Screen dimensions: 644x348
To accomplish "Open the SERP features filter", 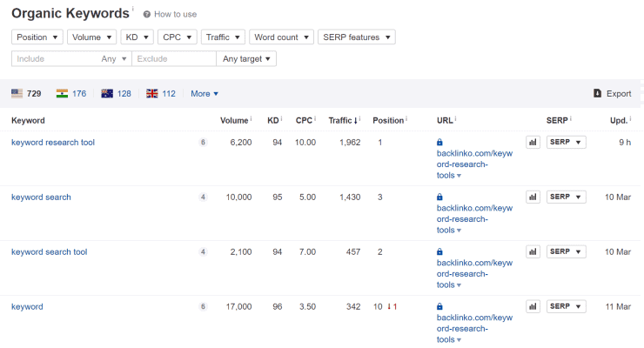I will 356,37.
